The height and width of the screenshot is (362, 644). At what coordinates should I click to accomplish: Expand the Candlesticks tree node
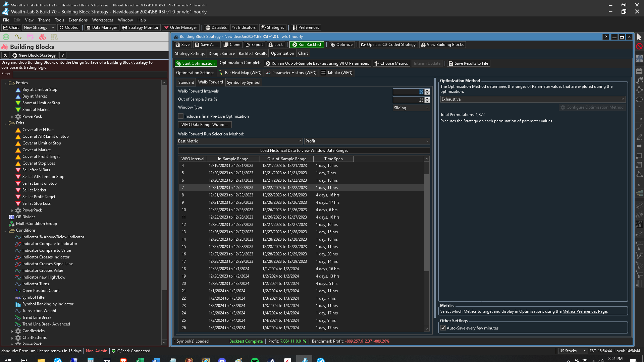12,331
